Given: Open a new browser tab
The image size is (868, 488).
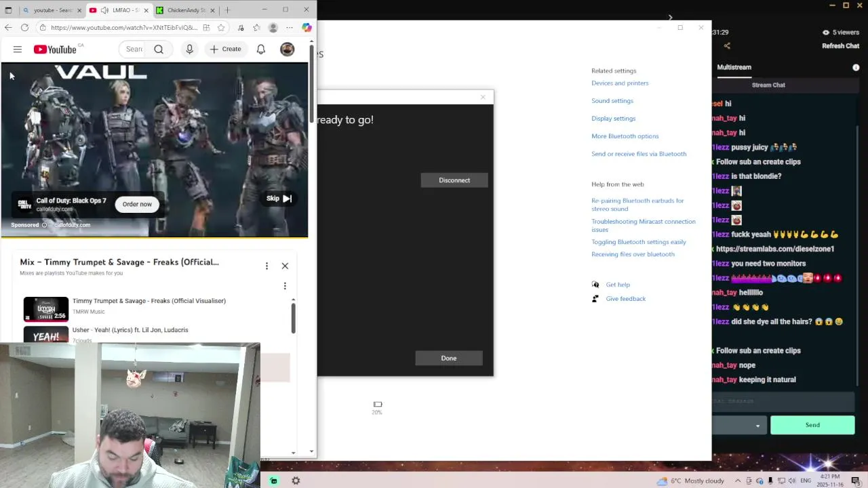Looking at the screenshot, I should click(227, 10).
